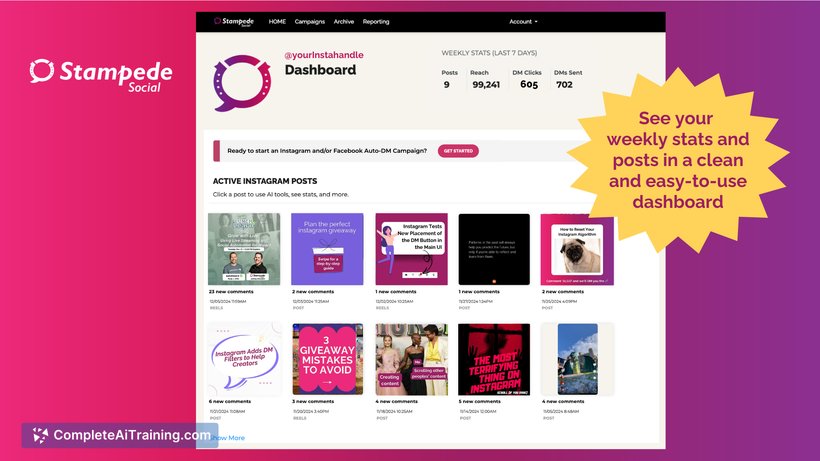Go to the HOME nav item
The height and width of the screenshot is (461, 820).
[277, 21]
